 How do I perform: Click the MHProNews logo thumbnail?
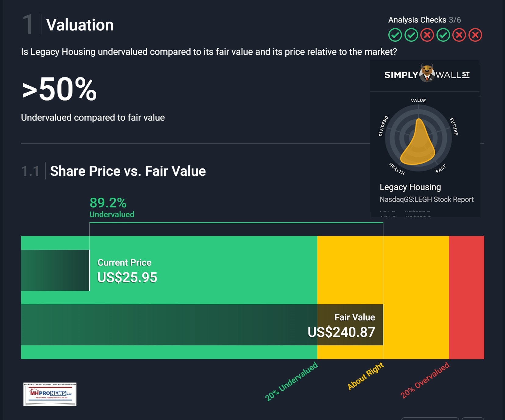pos(50,394)
